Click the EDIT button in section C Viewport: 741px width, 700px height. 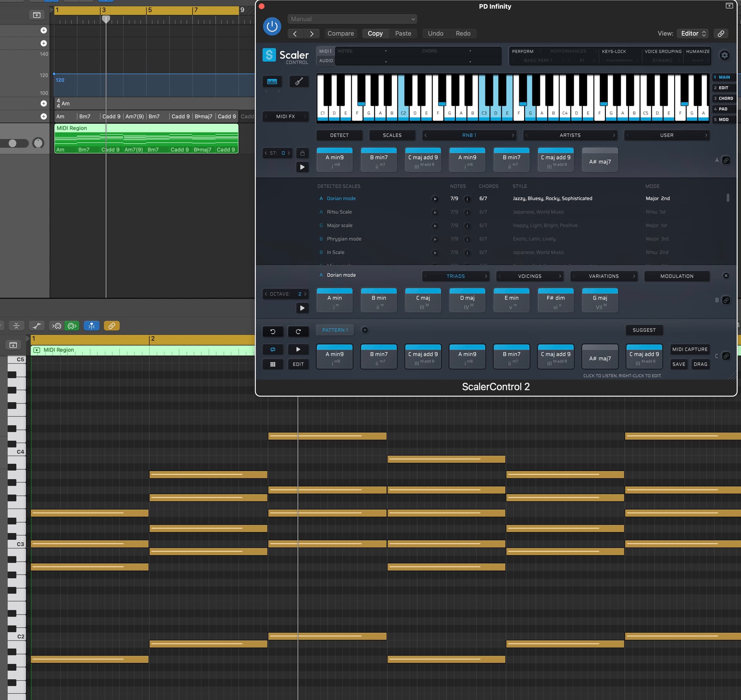coord(298,364)
